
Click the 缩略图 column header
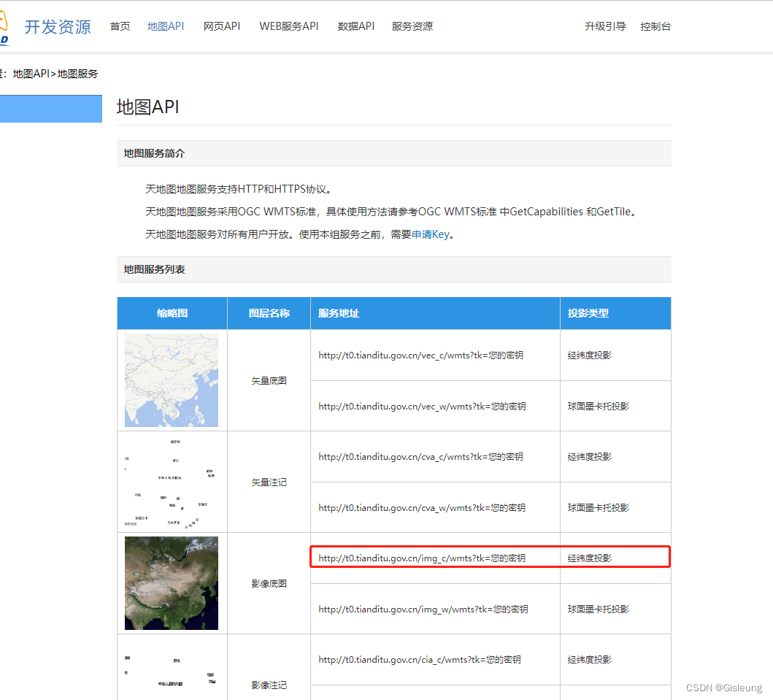[x=172, y=313]
